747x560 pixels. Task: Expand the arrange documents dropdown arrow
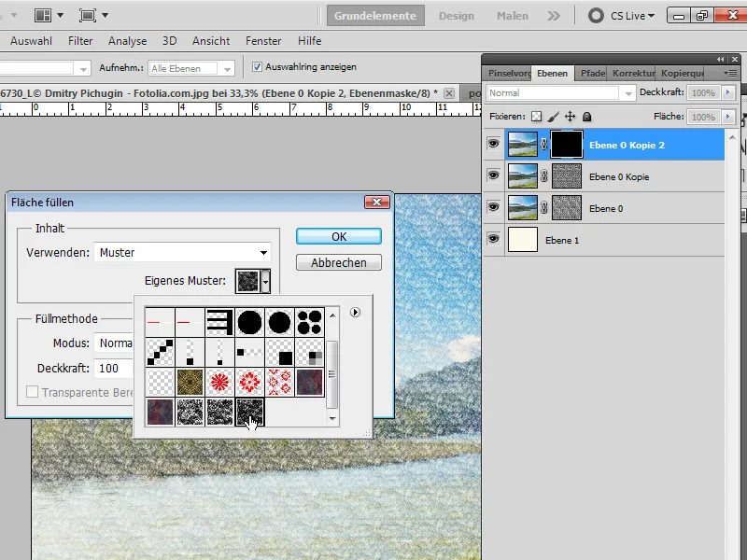60,15
